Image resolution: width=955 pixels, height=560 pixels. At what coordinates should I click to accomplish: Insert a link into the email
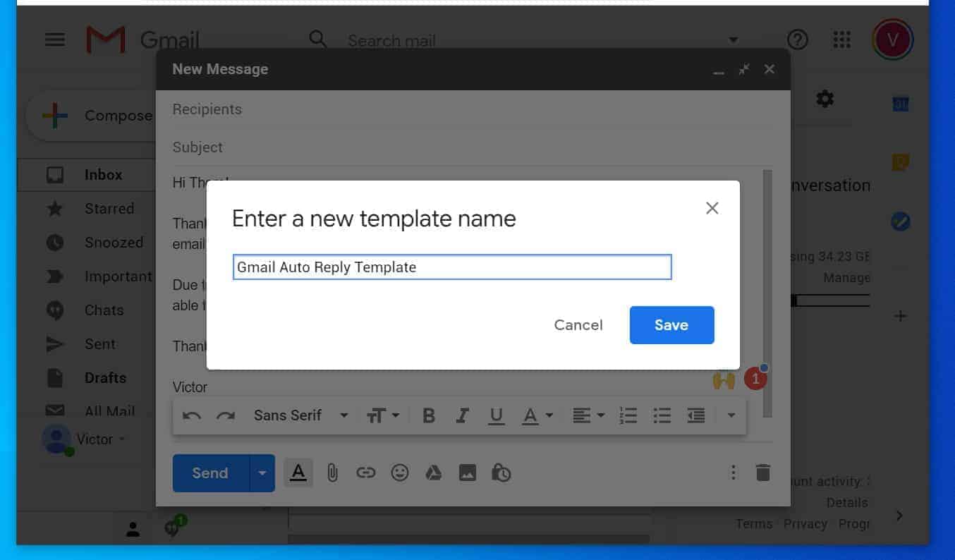click(366, 473)
